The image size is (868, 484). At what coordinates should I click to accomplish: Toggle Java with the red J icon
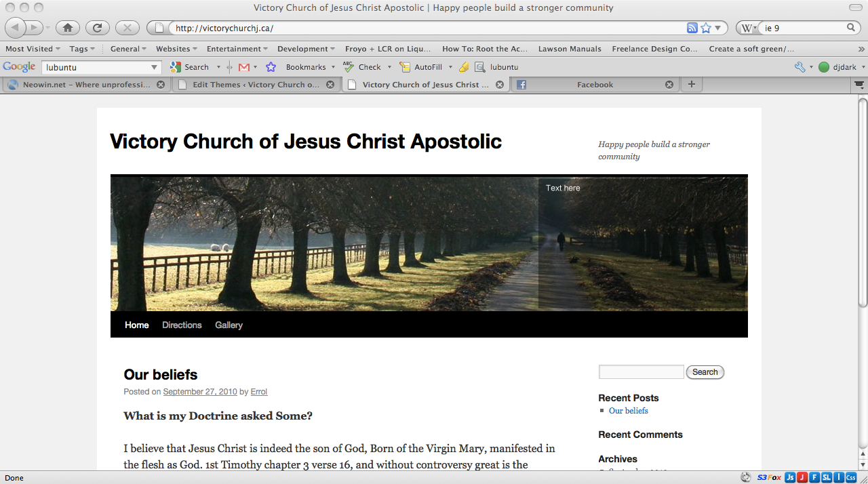802,478
